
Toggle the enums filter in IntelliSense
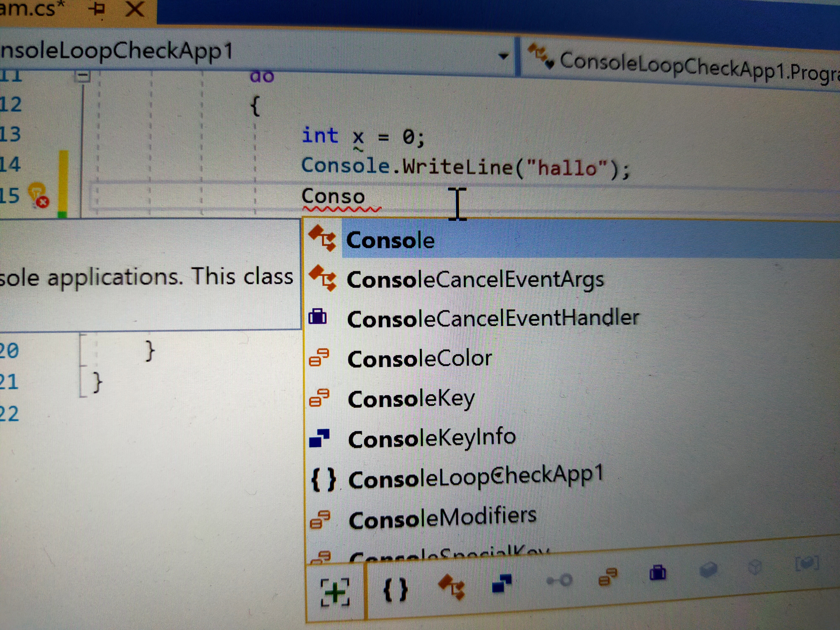[x=608, y=577]
